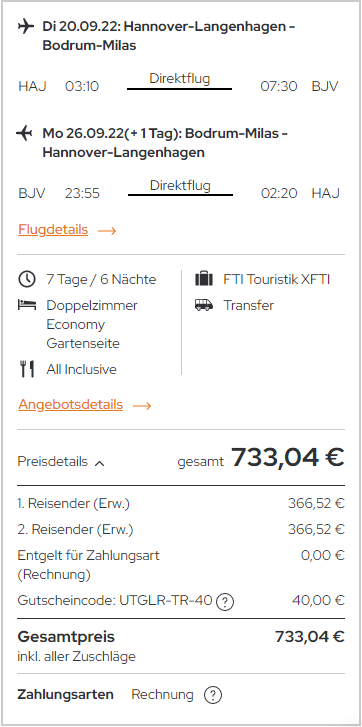Click the help icon next to Rechnung
Screen dimensions: 362x727
pos(213,695)
